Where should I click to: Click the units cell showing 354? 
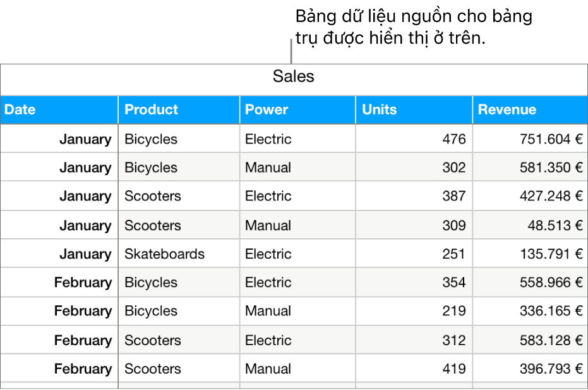click(x=453, y=283)
